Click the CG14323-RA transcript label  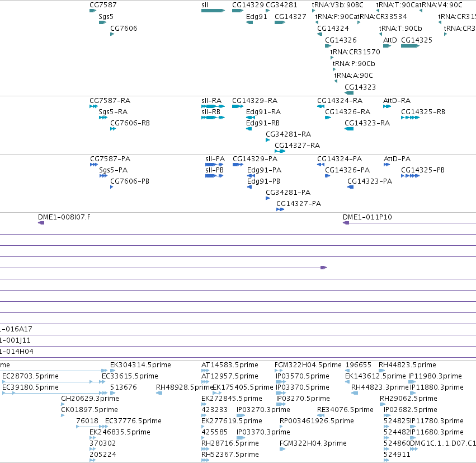click(x=367, y=123)
